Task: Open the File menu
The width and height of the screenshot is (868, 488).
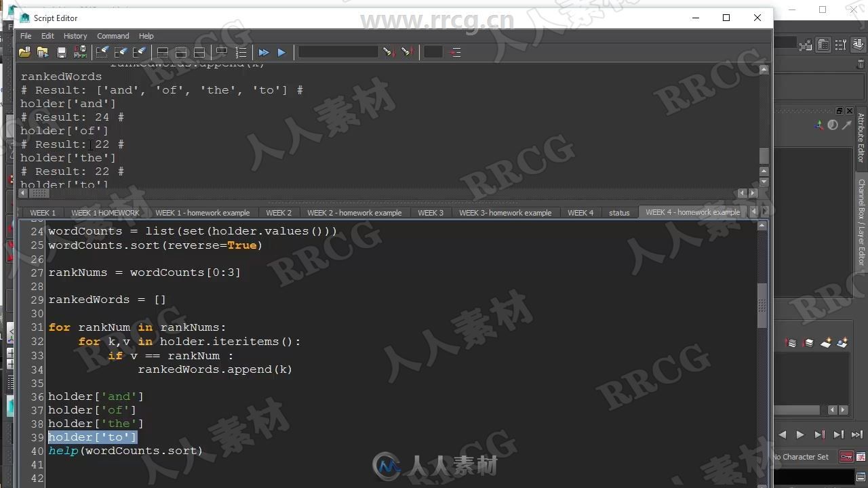Action: coord(26,36)
